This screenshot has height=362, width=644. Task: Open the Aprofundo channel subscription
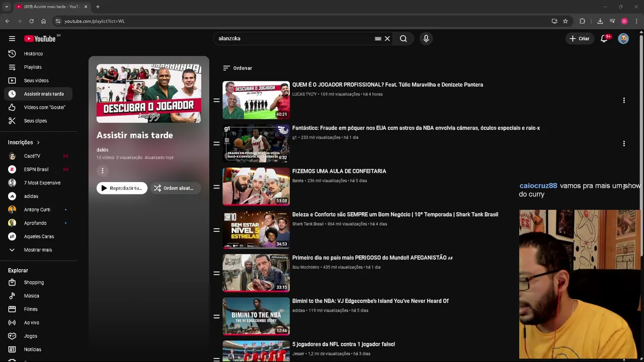tap(39, 223)
